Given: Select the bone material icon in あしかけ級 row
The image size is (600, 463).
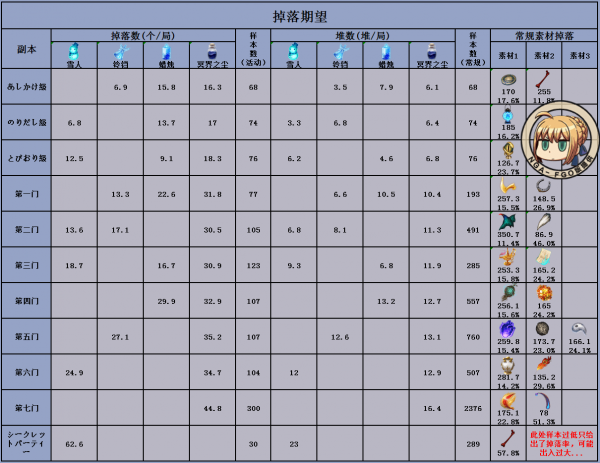Looking at the screenshot, I should (x=543, y=79).
